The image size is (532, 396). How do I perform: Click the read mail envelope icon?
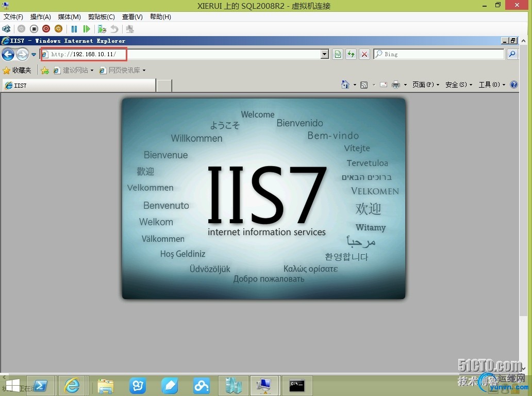[384, 85]
